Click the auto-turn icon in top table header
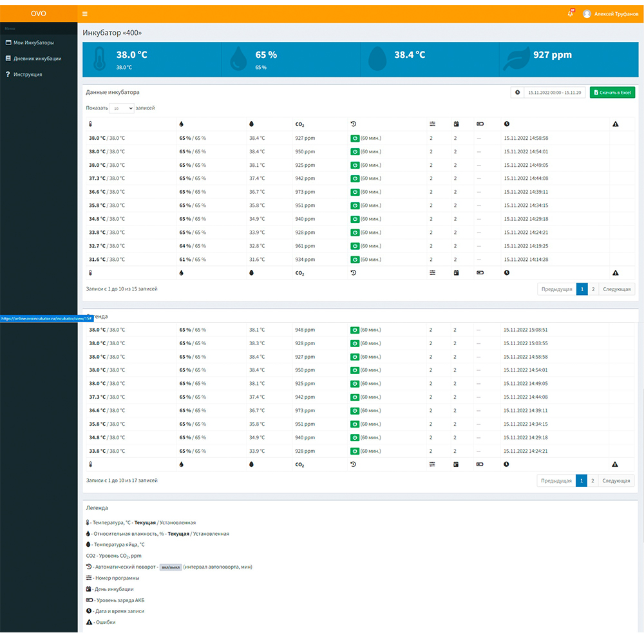Viewport: 644px width, 644px height. click(353, 124)
